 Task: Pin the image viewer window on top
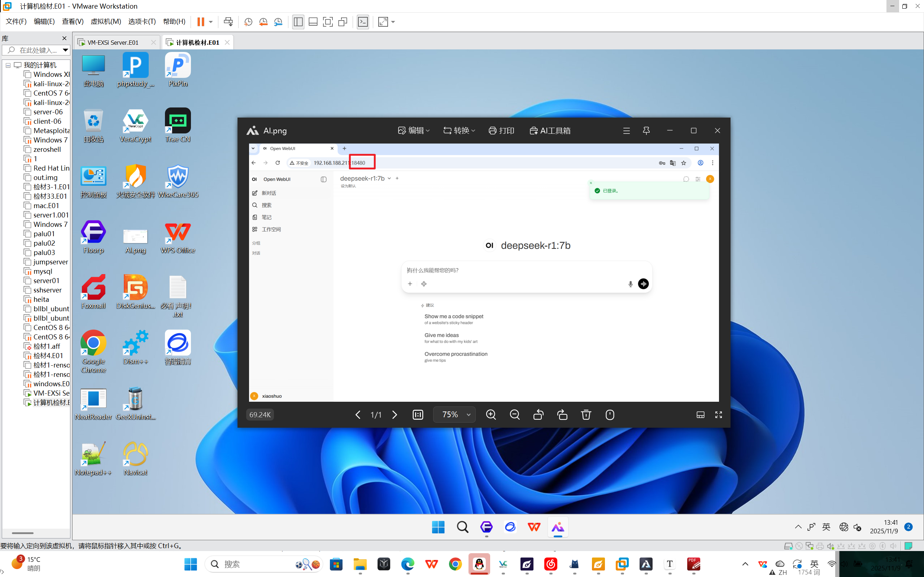646,131
